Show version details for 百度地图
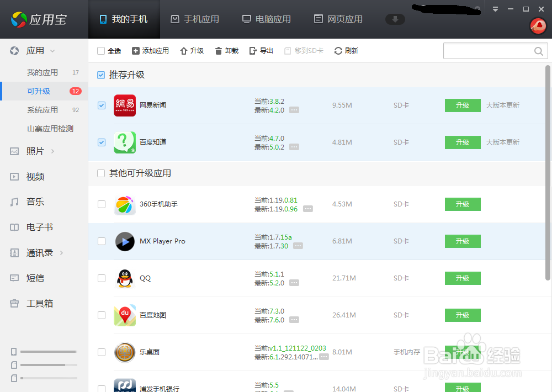The width and height of the screenshot is (552, 392). (x=294, y=320)
